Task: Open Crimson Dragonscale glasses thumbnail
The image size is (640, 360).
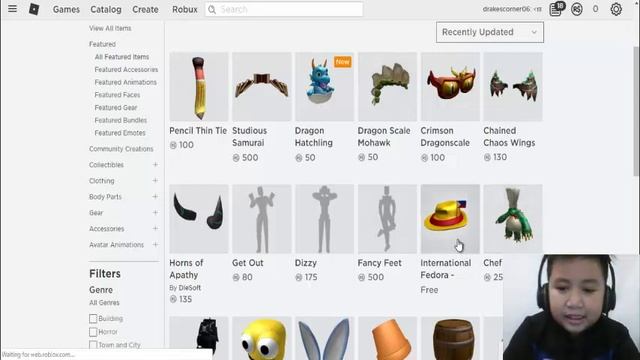Action: pyautogui.click(x=450, y=87)
